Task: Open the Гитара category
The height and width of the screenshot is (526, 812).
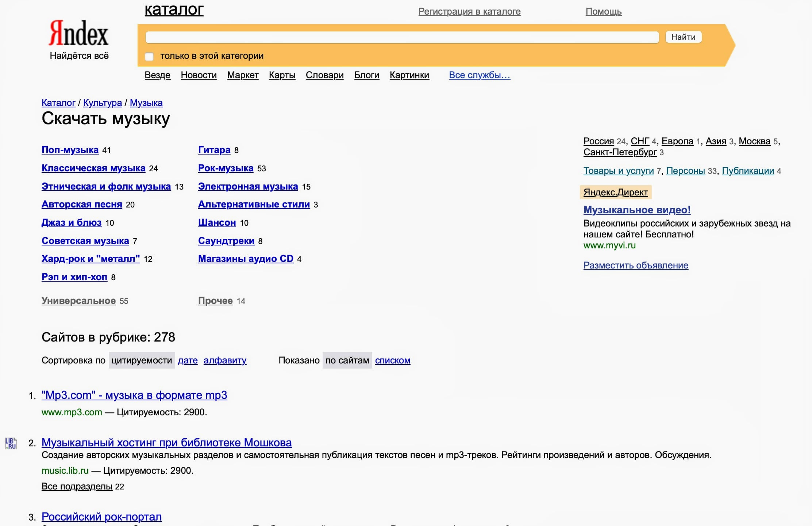Action: tap(214, 150)
